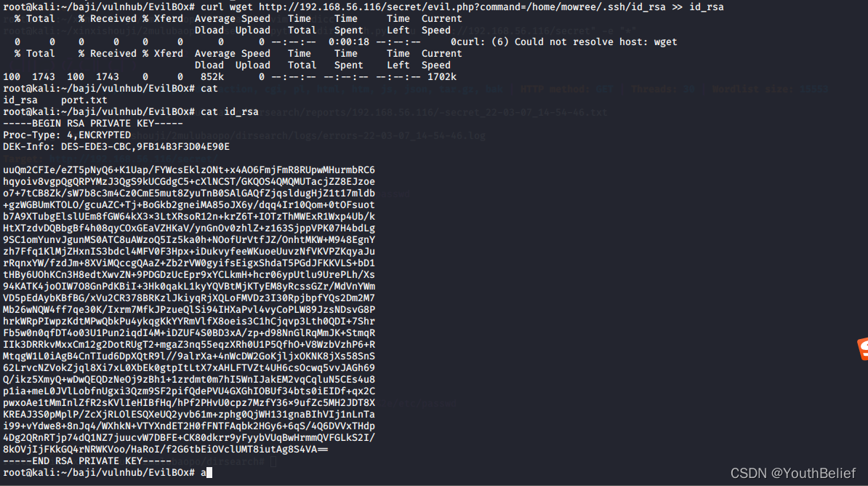Image resolution: width=868 pixels, height=486 pixels.
Task: Click the 'cat id_rsa' command text
Action: point(229,112)
